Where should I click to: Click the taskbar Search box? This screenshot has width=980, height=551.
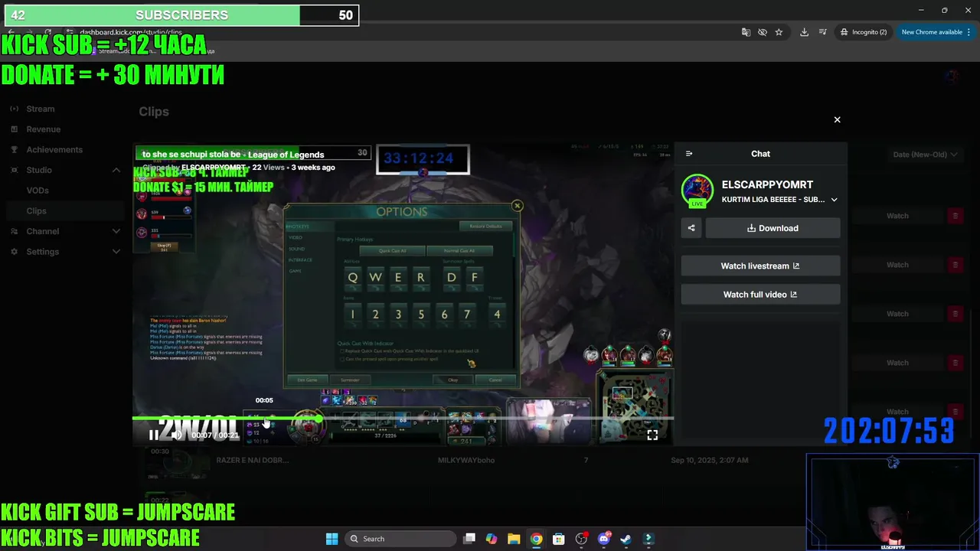(400, 539)
